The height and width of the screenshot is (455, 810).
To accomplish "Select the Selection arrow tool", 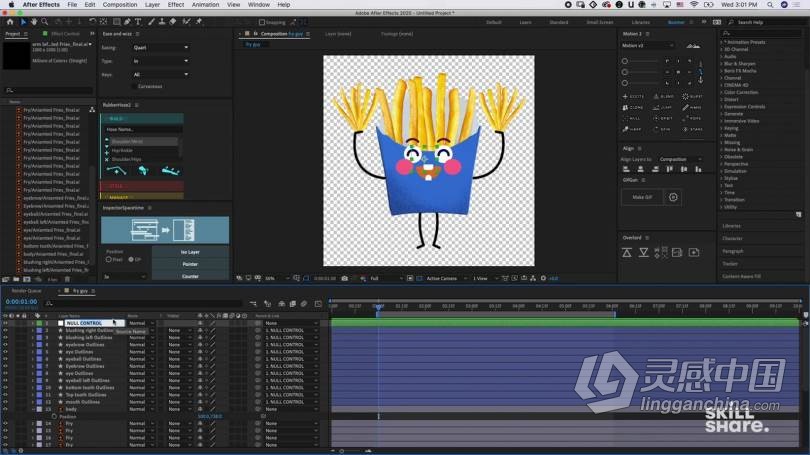I will point(23,22).
